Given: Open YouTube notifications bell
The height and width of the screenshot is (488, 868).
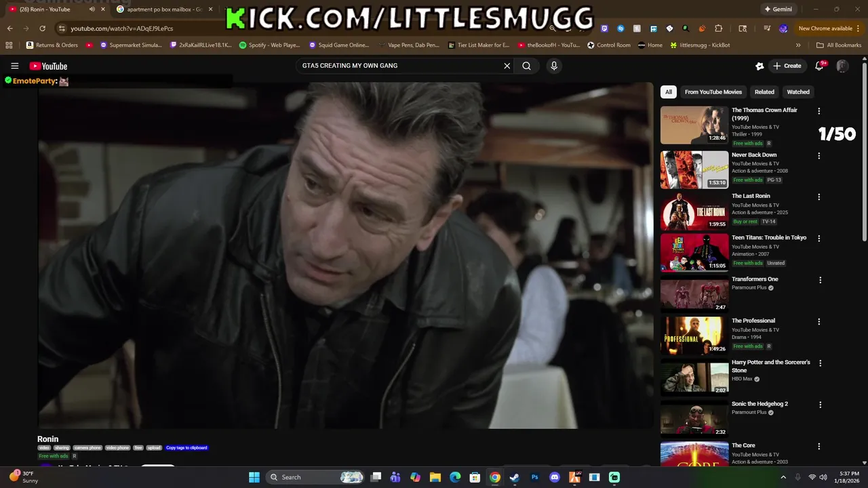Looking at the screenshot, I should coord(819,66).
